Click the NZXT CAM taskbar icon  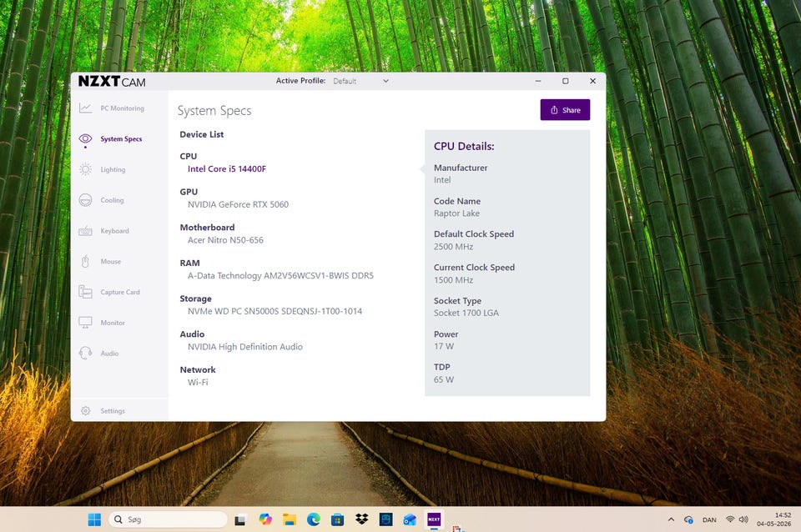(434, 519)
